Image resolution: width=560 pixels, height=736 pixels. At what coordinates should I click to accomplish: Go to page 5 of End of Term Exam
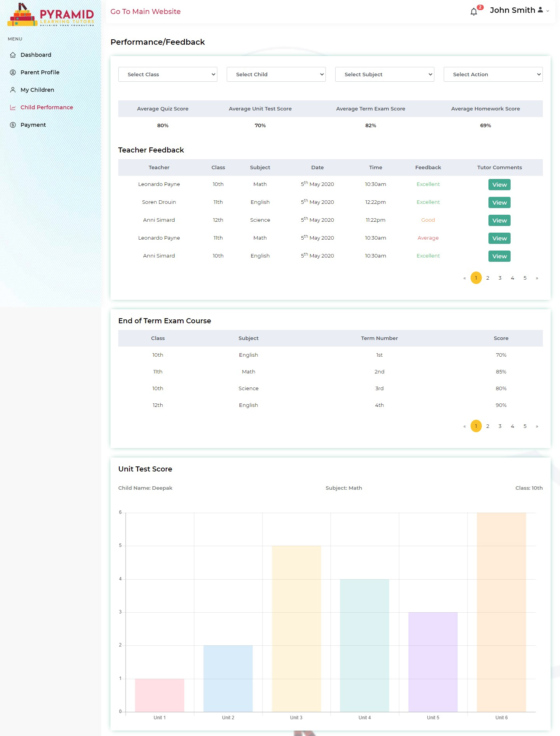[x=525, y=426]
